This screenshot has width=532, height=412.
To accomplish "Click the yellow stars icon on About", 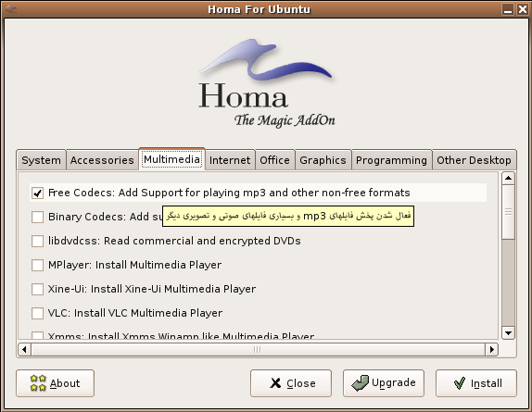I will click(x=38, y=383).
